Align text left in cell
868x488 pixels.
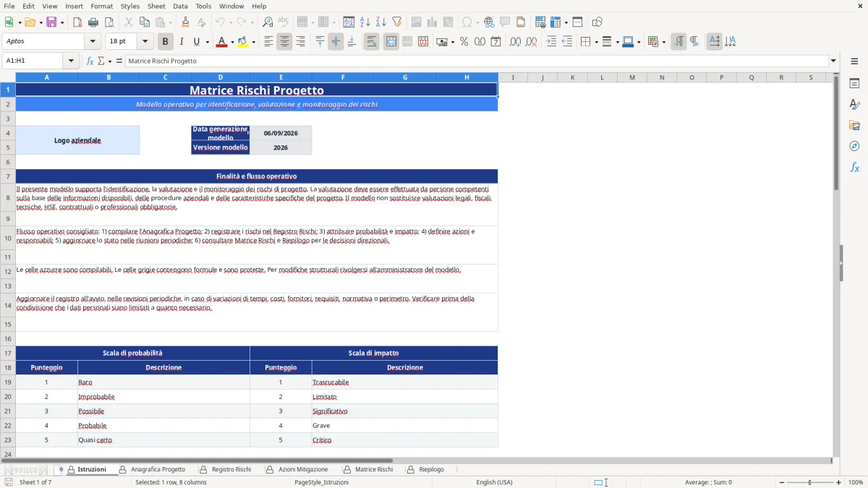coord(268,42)
